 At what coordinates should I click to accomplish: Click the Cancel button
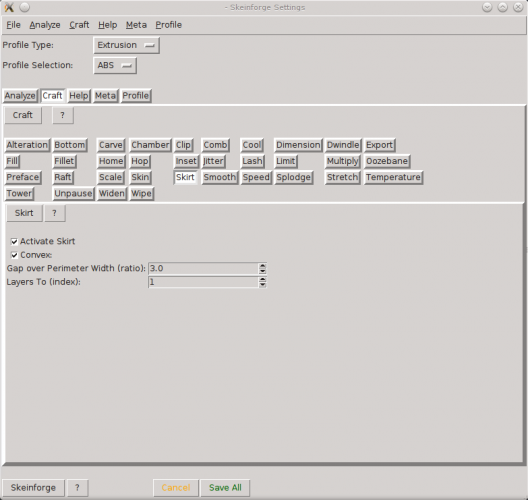[x=176, y=488]
